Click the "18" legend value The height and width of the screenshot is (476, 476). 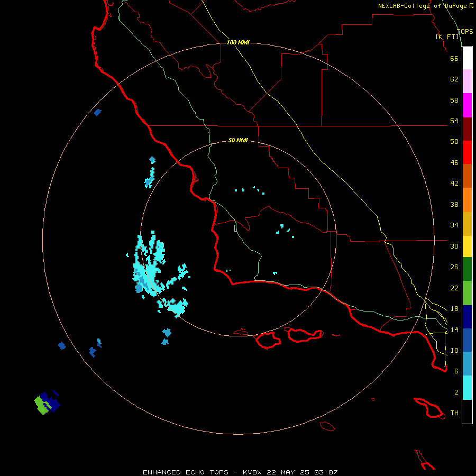[x=454, y=309]
